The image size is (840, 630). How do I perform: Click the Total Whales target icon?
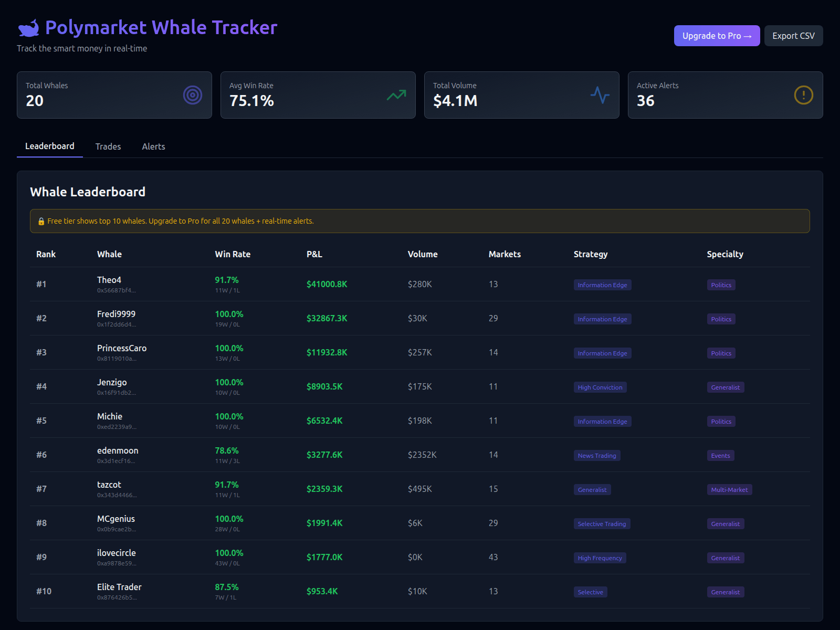tap(193, 95)
